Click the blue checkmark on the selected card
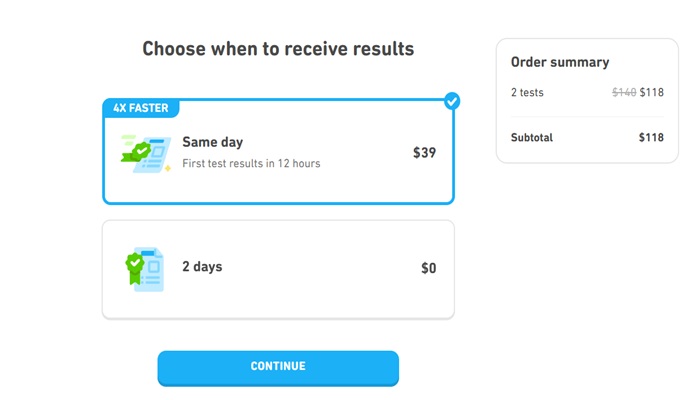700x400 pixels. [452, 100]
